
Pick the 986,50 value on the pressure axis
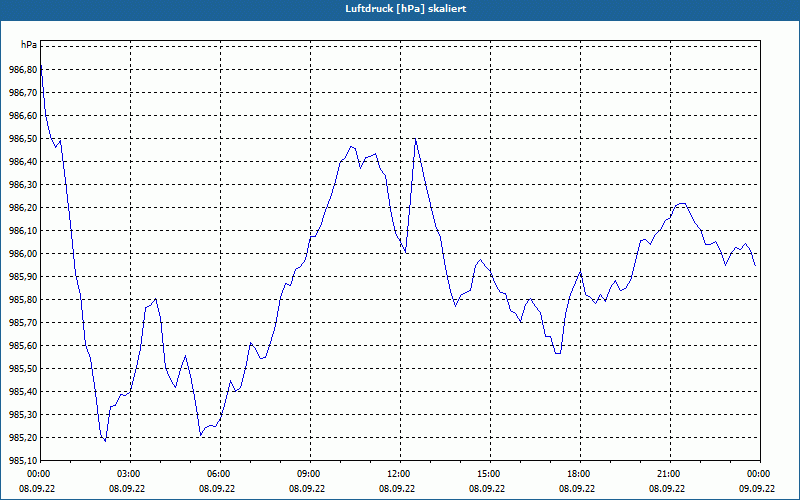(x=23, y=139)
